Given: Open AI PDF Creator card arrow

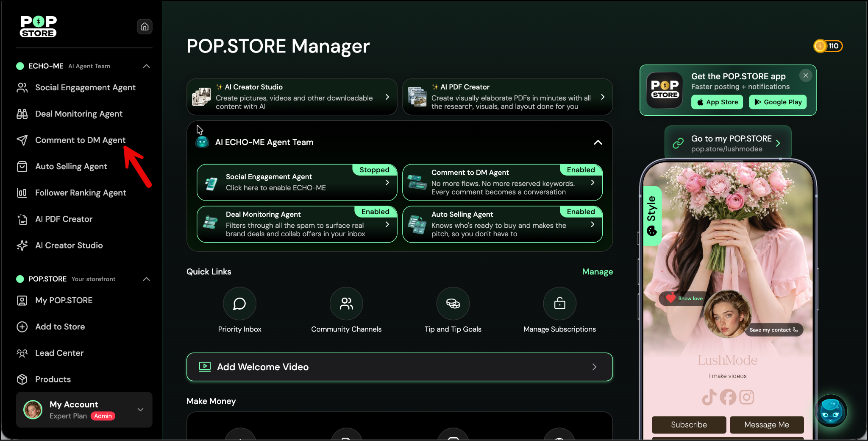Looking at the screenshot, I should click(x=603, y=97).
